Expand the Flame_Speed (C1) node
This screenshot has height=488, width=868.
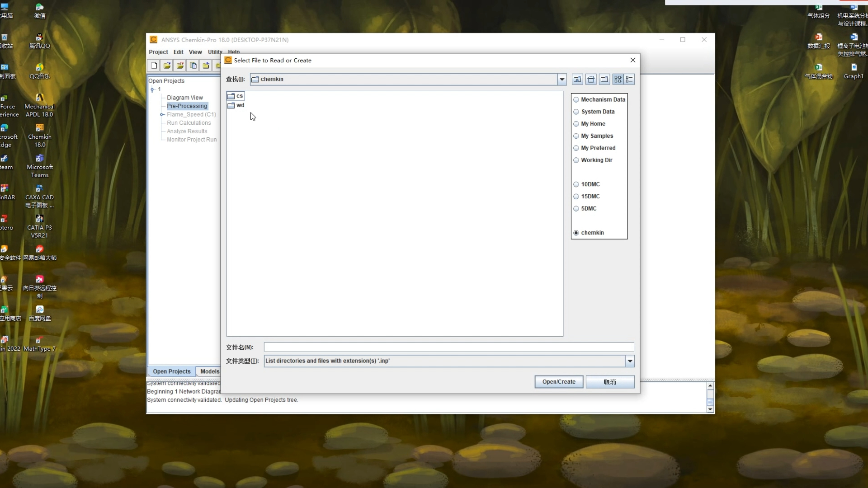162,115
